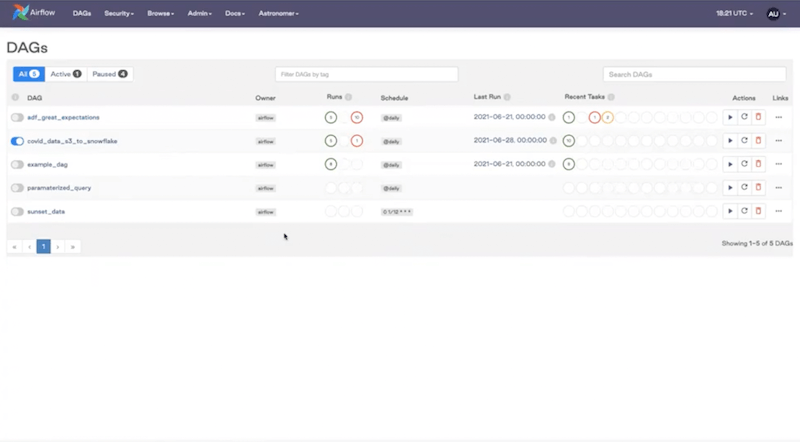Trigger the adf_great_expectations DAG play icon

[x=730, y=117]
